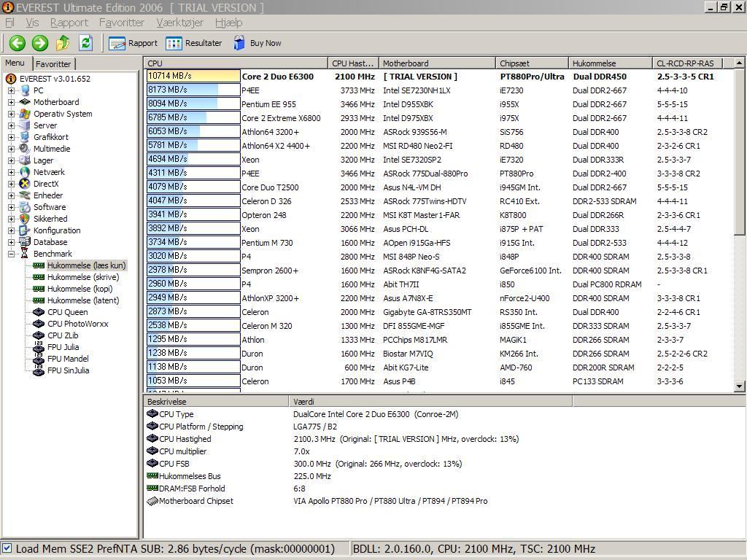
Task: Click the EVEREST v3.01.652 root info icon
Action: tap(10, 79)
